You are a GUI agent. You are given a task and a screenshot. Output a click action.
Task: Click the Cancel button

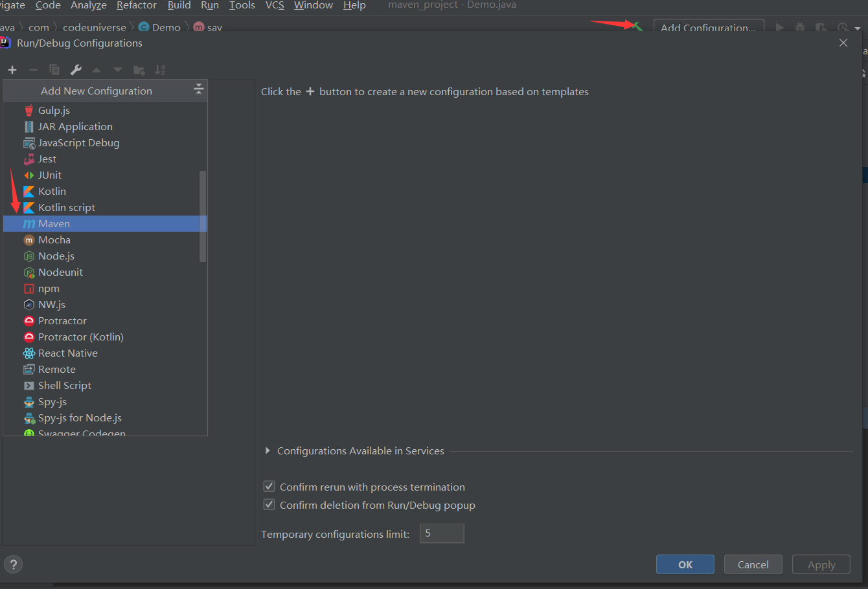click(x=753, y=564)
